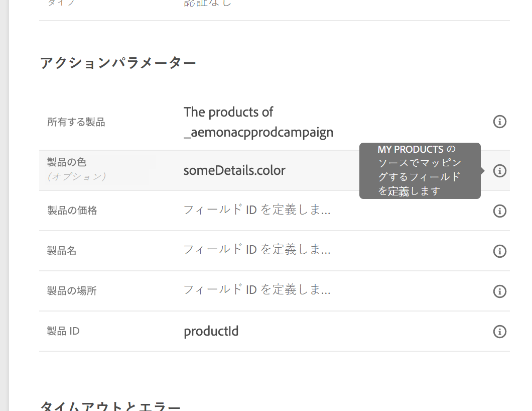Viewport: 532px width, 411px height.
Task: Click the 製品の場所 parameter label
Action: point(72,291)
